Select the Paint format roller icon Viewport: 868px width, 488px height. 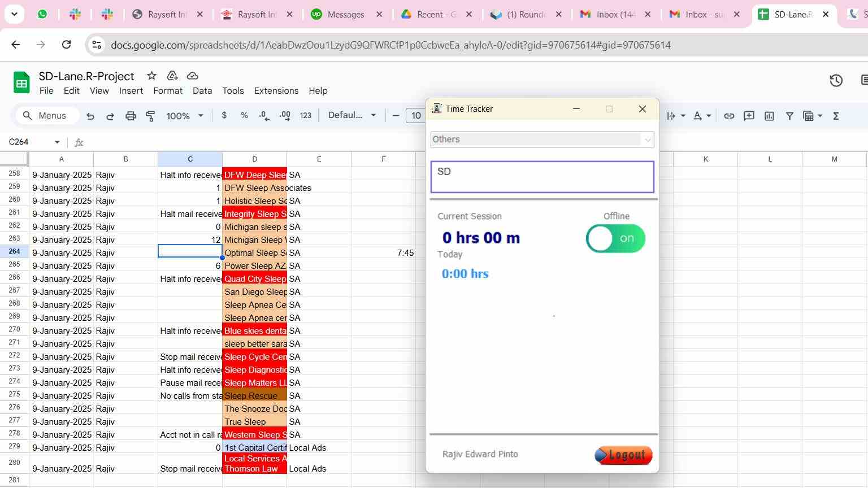coord(151,116)
